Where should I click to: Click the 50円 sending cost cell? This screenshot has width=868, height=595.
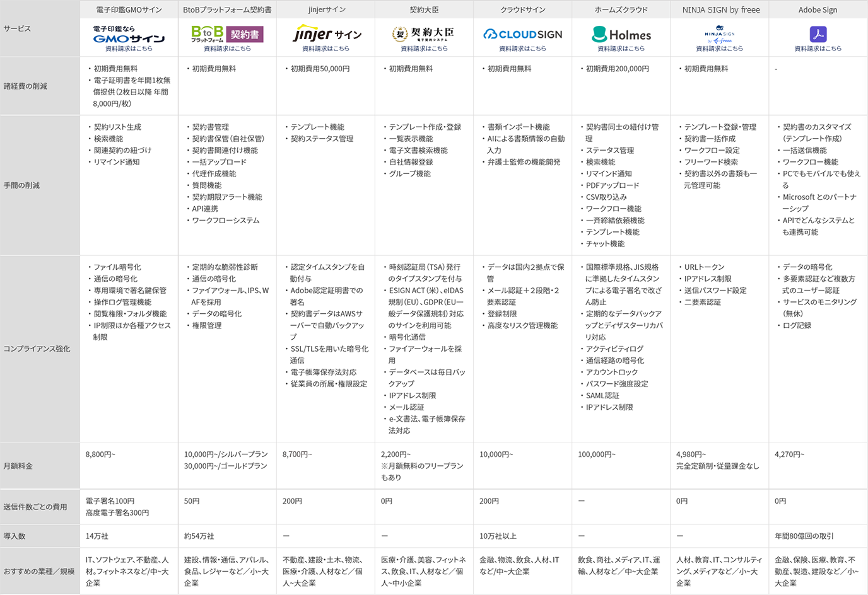tap(192, 501)
